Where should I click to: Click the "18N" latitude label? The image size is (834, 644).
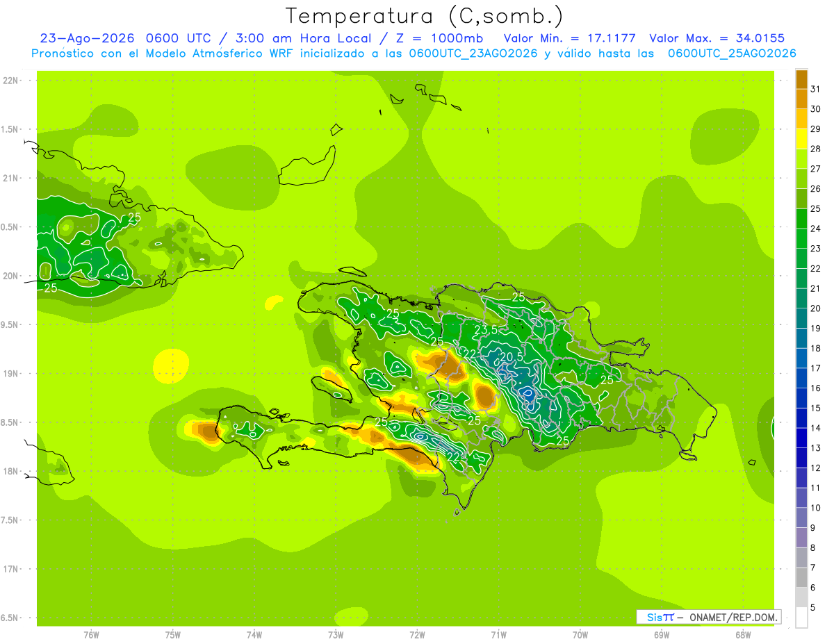coord(11,471)
